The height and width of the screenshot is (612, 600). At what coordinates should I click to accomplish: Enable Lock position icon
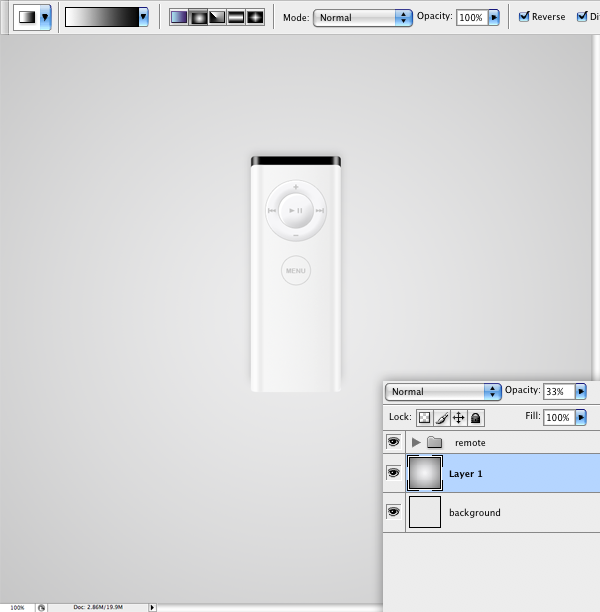tap(459, 418)
